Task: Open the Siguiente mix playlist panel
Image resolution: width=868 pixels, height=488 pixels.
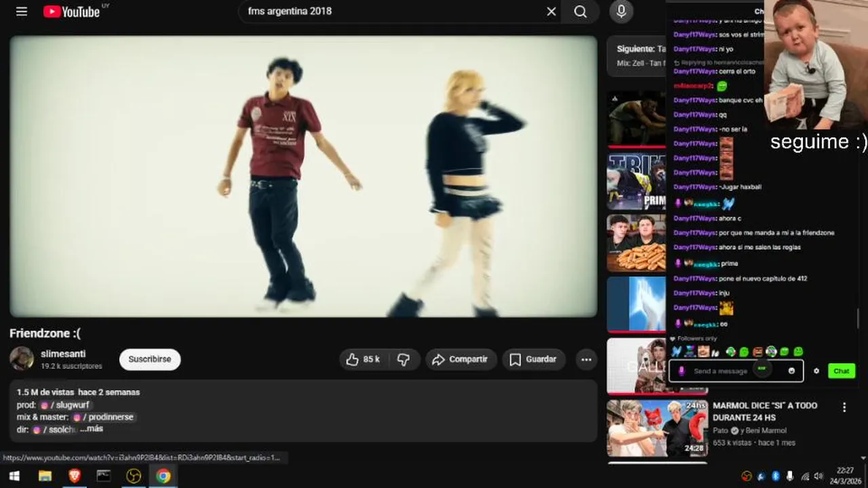Action: point(637,56)
